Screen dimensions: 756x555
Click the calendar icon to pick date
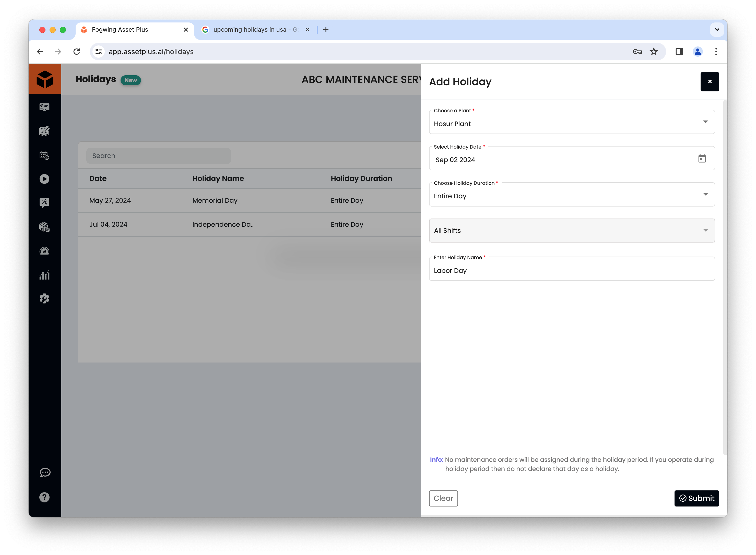[702, 158]
